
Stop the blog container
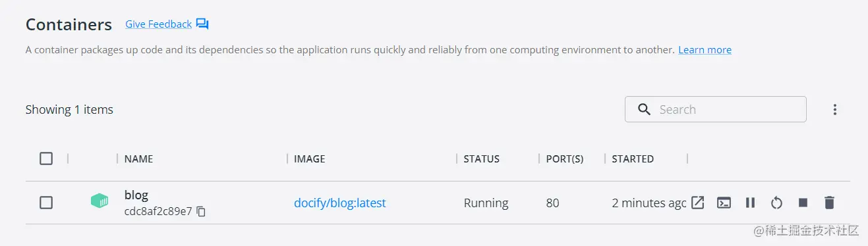point(803,203)
